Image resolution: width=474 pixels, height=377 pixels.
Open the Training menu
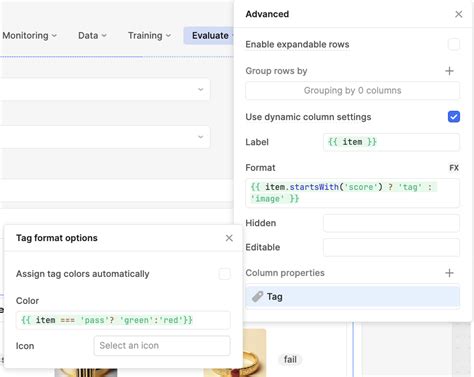tap(149, 35)
